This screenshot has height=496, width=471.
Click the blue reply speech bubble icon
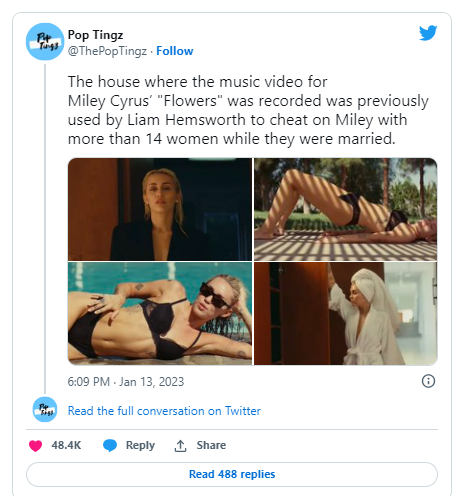point(110,445)
